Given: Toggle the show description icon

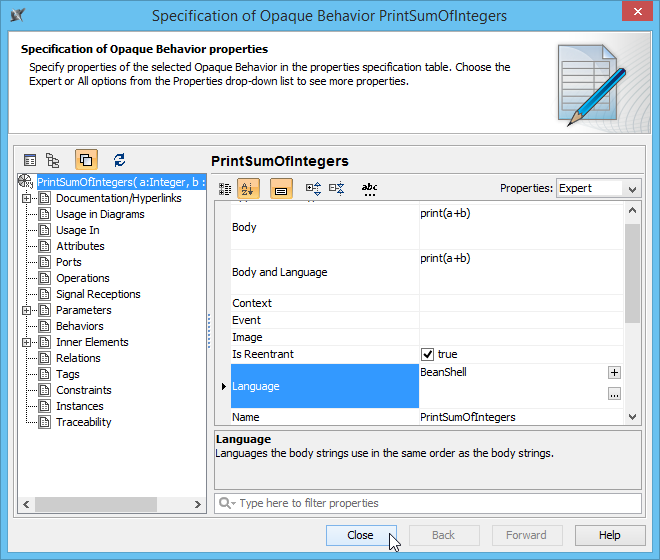Looking at the screenshot, I should pos(281,188).
